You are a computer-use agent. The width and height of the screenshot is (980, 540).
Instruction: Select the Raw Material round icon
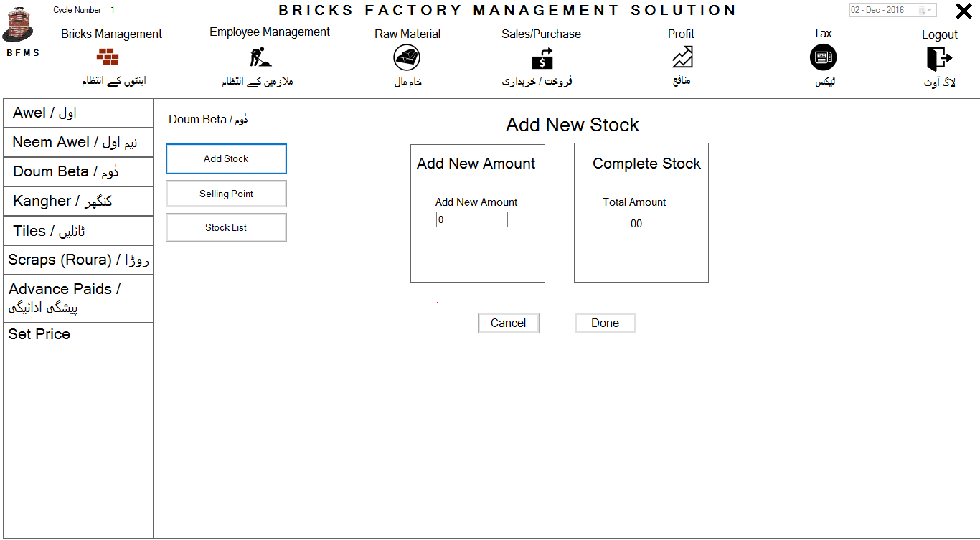[x=407, y=57]
